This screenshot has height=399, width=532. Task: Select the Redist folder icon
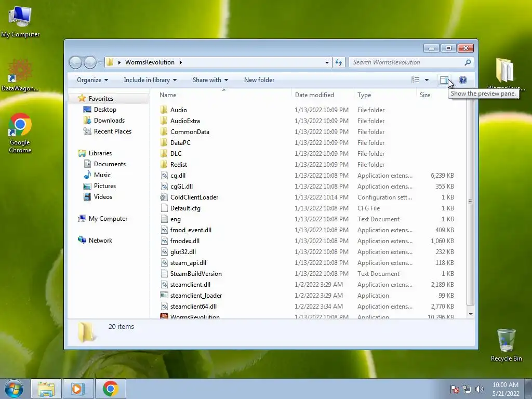pyautogui.click(x=164, y=165)
